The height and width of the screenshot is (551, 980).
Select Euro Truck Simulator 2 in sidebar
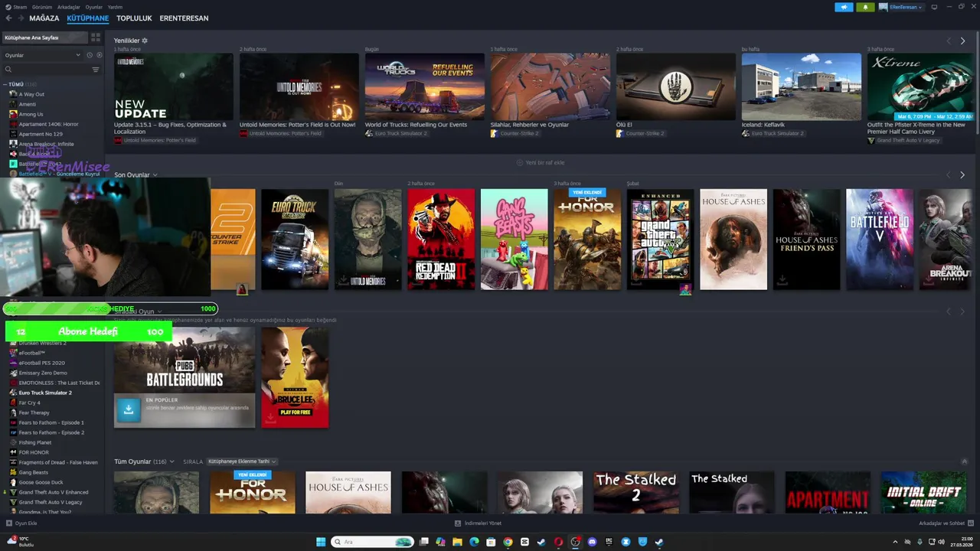[x=45, y=393]
